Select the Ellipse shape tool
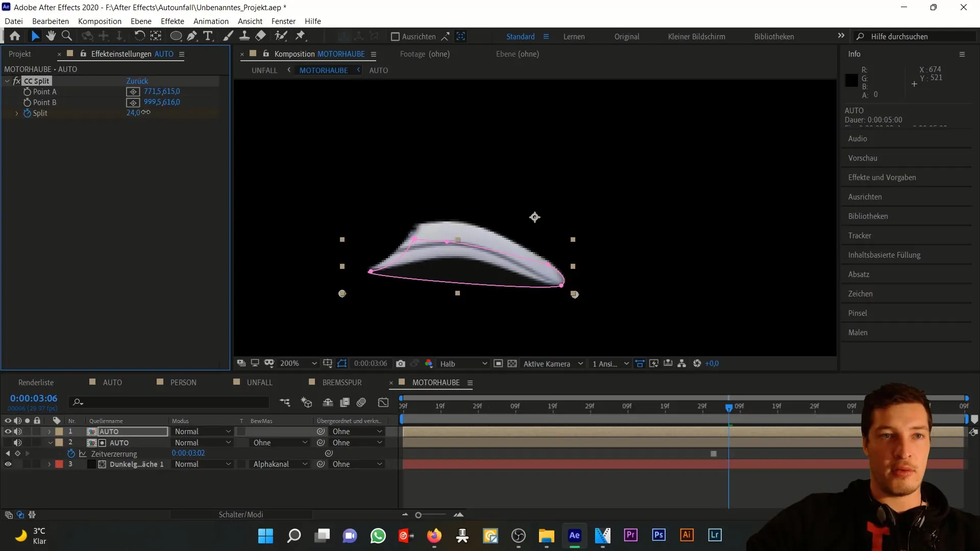The width and height of the screenshot is (980, 551). (176, 36)
